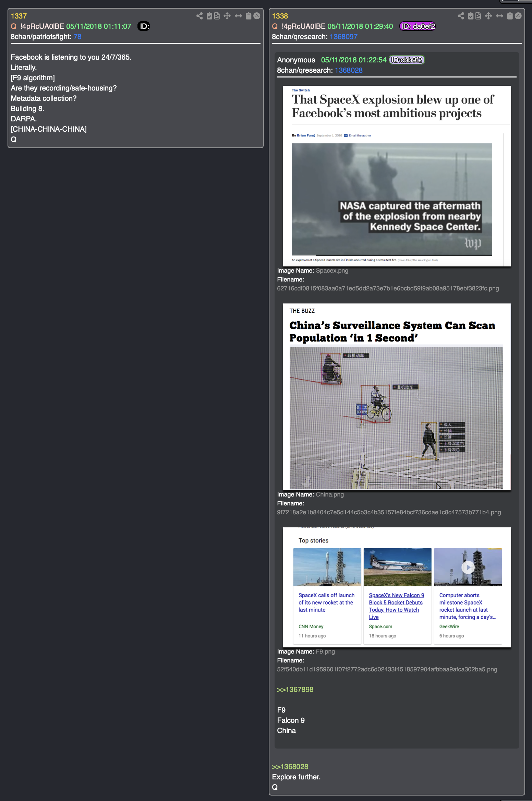Click the ID:cbb9f2 badge on the Anonymous post
532x801 pixels.
pos(407,60)
